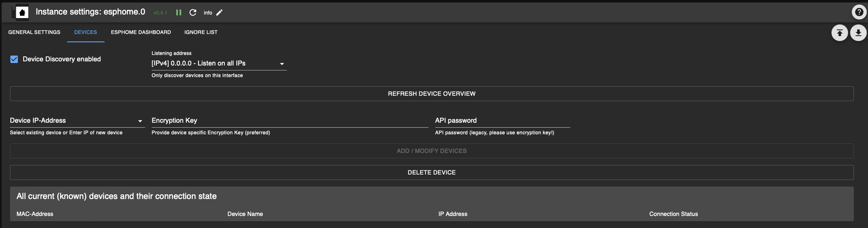This screenshot has width=868, height=228.
Task: Click the download configuration icon
Action: pyautogui.click(x=858, y=33)
